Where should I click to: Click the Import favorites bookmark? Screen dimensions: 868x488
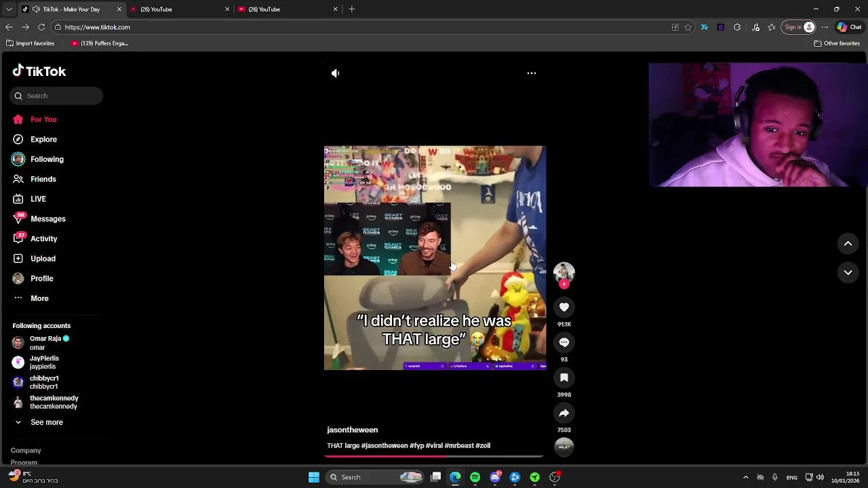[x=31, y=43]
